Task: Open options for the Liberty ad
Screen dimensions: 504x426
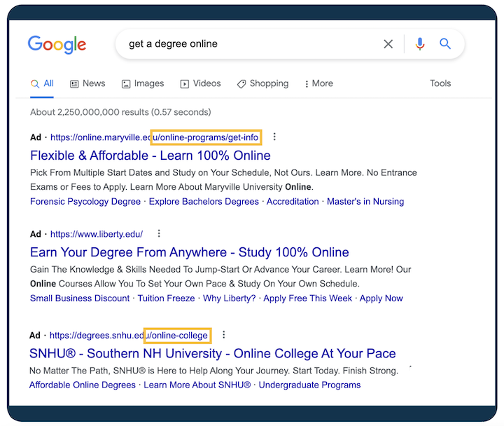Action: point(159,233)
